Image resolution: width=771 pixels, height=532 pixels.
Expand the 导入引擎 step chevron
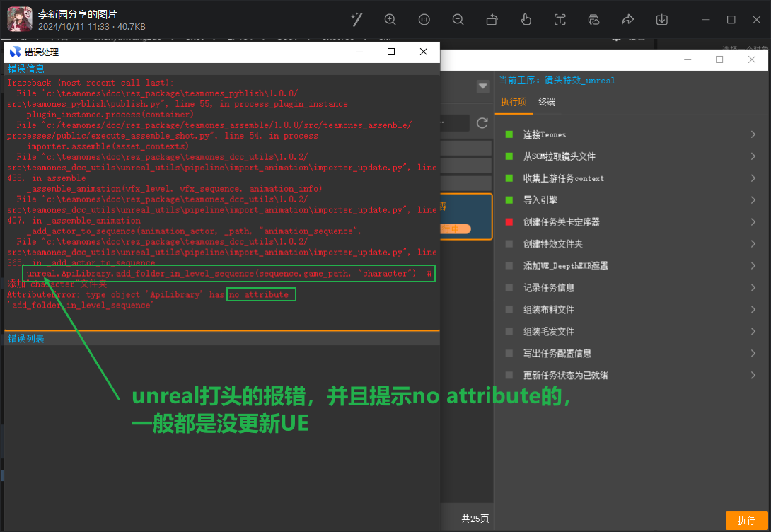tap(753, 200)
